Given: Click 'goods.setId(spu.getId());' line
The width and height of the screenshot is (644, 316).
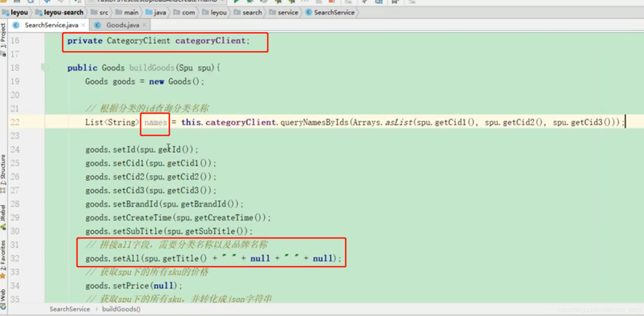Looking at the screenshot, I should click(142, 150).
